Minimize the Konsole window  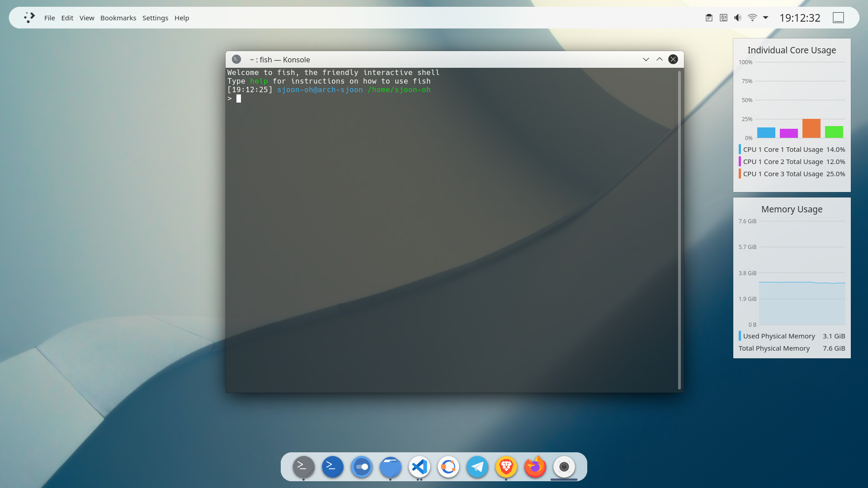(646, 59)
